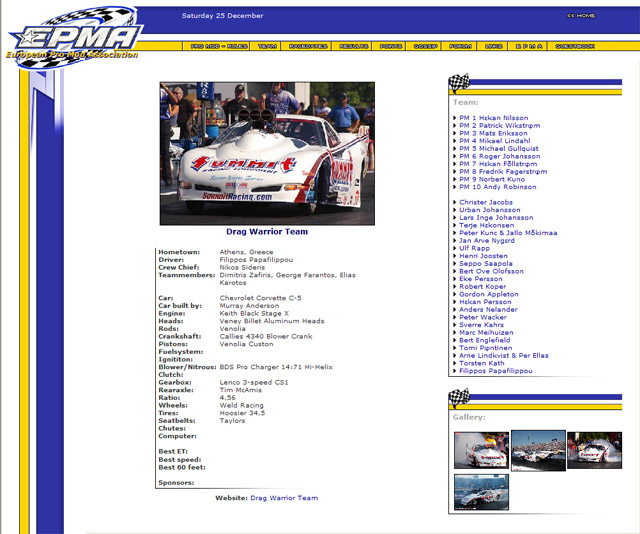This screenshot has width=640, height=534.
Task: Open third gallery thumbnail, front burnout view
Action: [595, 450]
